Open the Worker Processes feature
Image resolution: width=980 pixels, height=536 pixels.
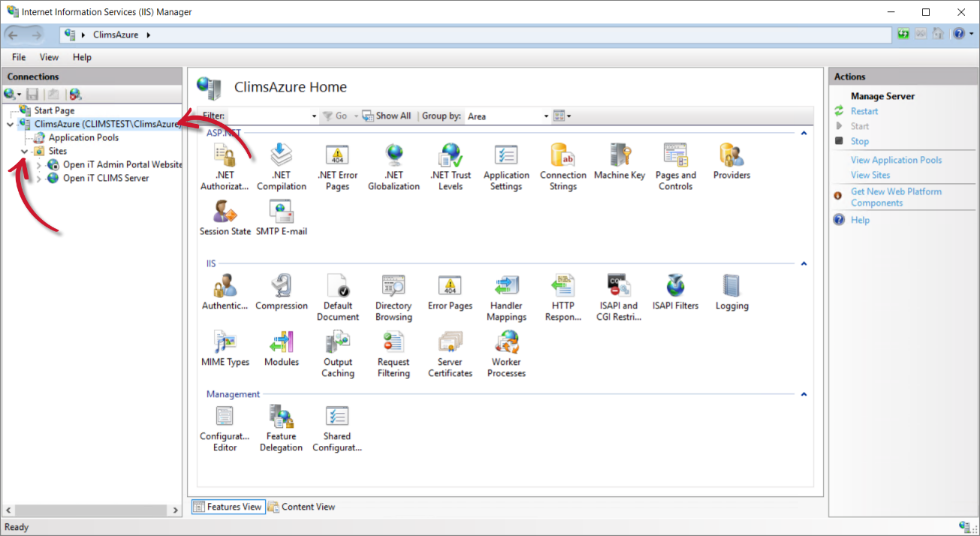tap(506, 354)
